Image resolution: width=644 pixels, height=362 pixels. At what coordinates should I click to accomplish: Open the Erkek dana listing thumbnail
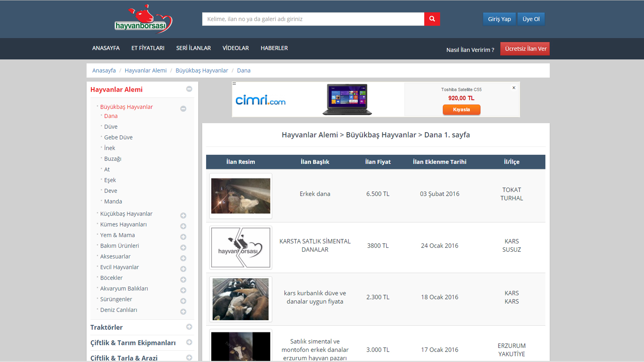240,196
